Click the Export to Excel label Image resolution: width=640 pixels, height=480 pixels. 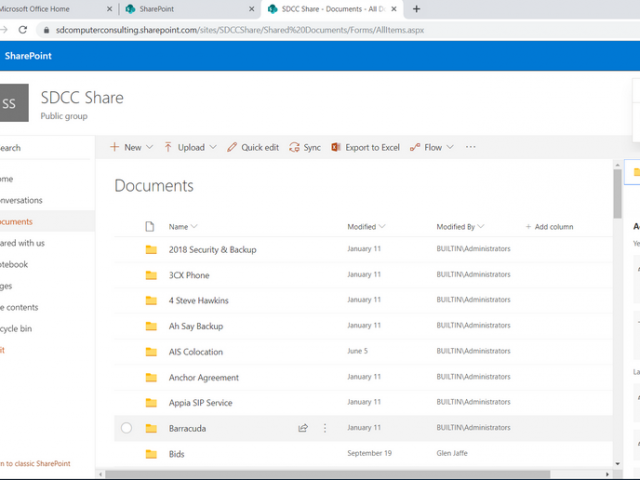point(372,147)
